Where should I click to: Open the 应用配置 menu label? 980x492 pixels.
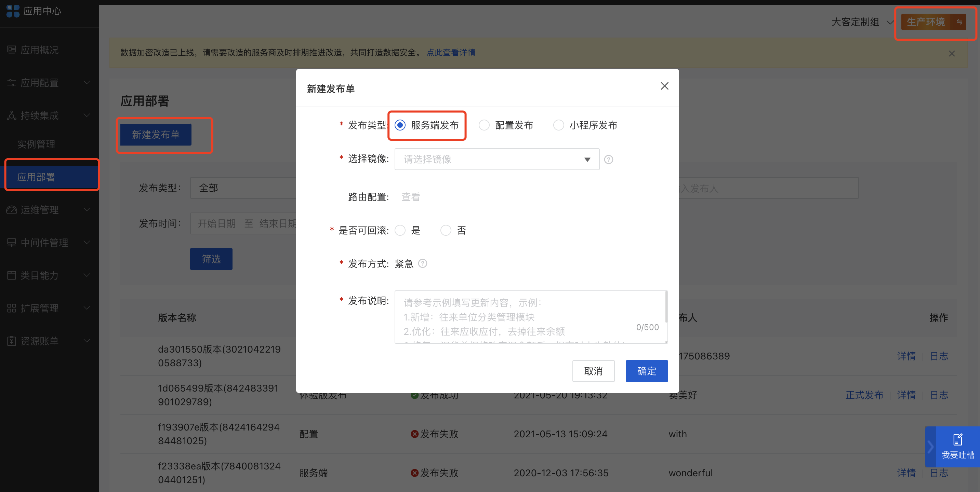pyautogui.click(x=40, y=82)
